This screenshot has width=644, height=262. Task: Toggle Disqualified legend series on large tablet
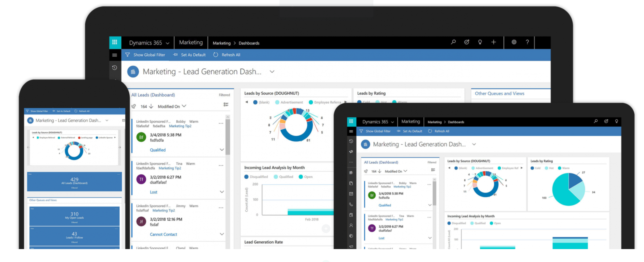click(256, 177)
